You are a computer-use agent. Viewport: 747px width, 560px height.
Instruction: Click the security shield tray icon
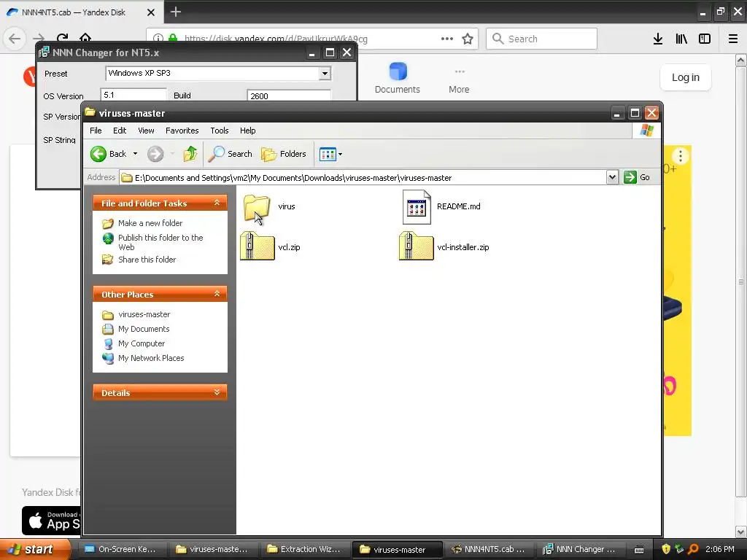pos(666,549)
